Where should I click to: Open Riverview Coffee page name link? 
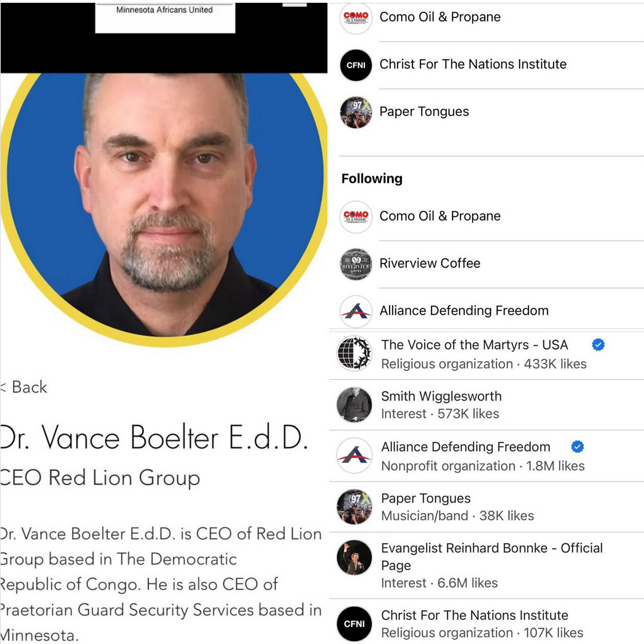point(430,263)
